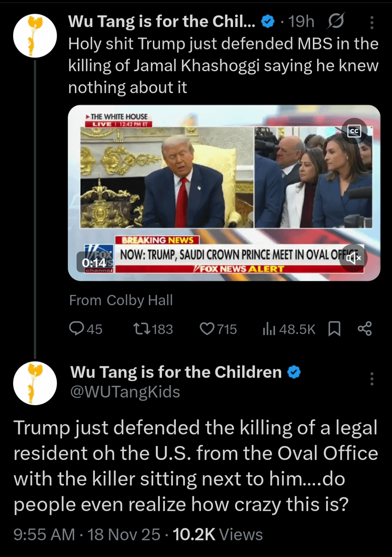Toggle closed captions CC on video
This screenshot has width=392, height=557.
(x=354, y=131)
